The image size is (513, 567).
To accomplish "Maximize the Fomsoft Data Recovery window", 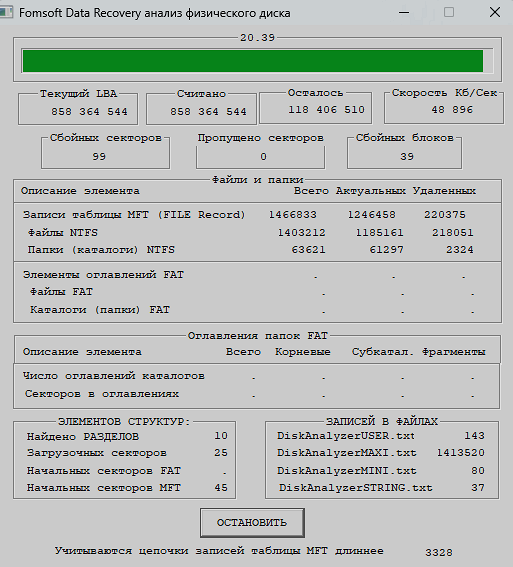I will (x=449, y=12).
